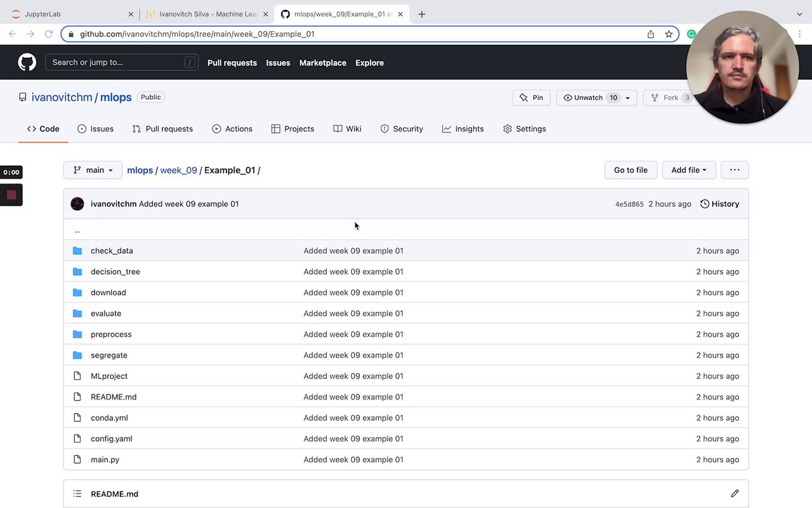Open the Add file dropdown
This screenshot has width=812, height=508.
pyautogui.click(x=688, y=170)
